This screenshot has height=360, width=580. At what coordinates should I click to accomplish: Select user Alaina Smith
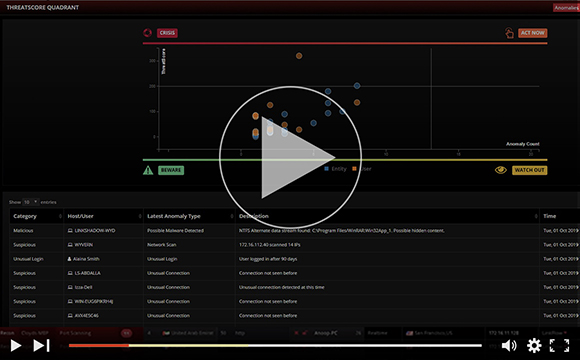[86, 259]
